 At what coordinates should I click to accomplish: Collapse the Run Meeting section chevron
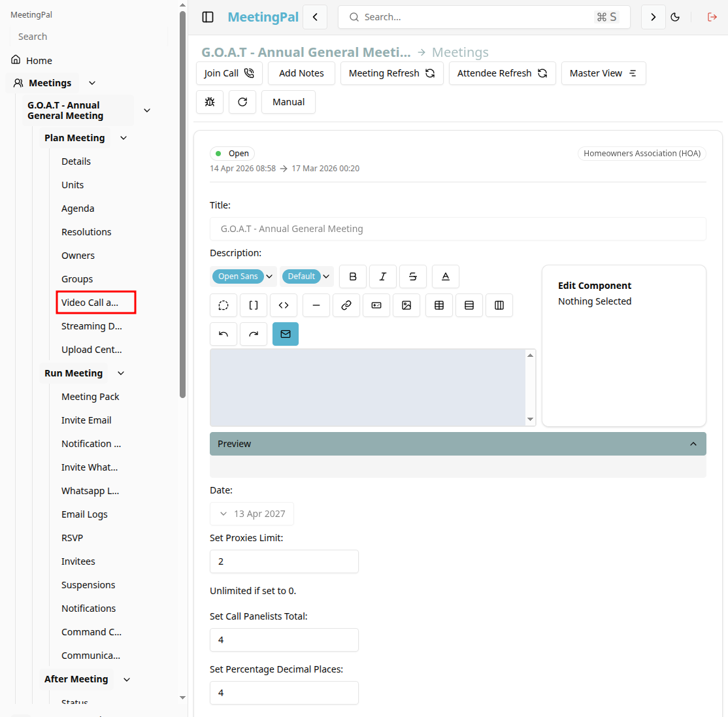pos(121,373)
